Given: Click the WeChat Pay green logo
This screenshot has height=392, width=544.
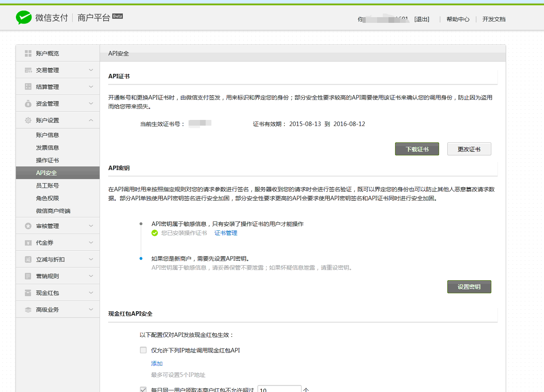Looking at the screenshot, I should pyautogui.click(x=24, y=18).
